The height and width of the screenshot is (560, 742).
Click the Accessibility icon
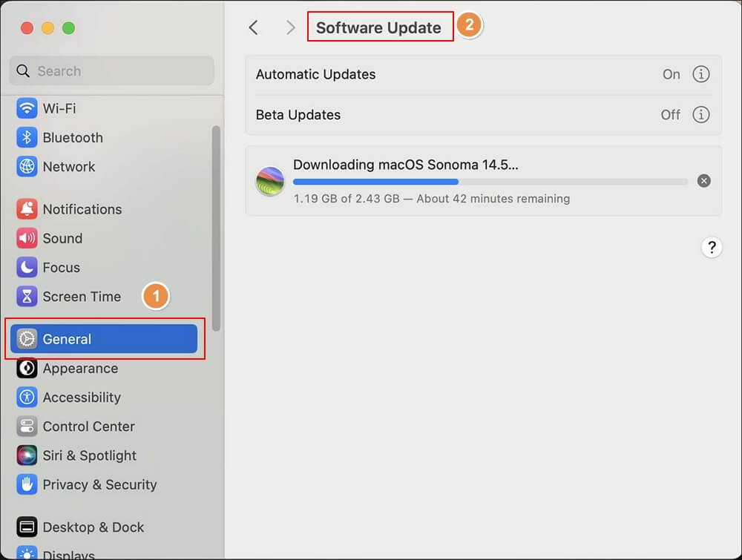(x=27, y=398)
